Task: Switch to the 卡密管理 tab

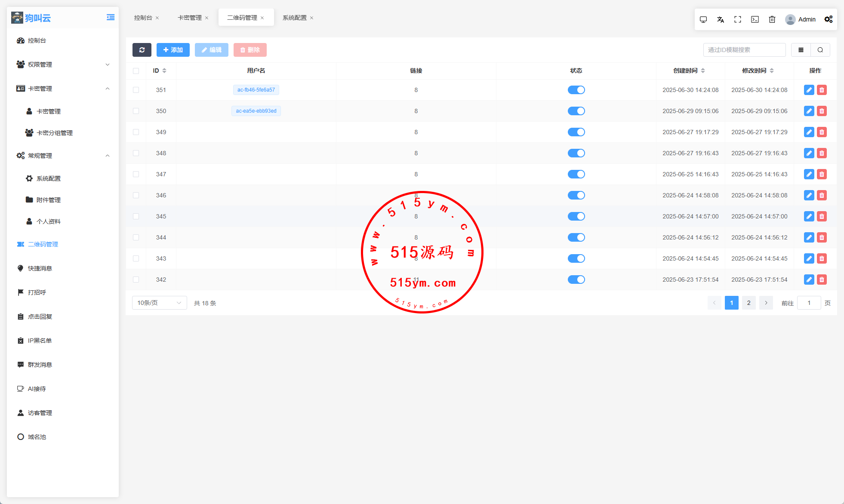Action: coord(190,18)
